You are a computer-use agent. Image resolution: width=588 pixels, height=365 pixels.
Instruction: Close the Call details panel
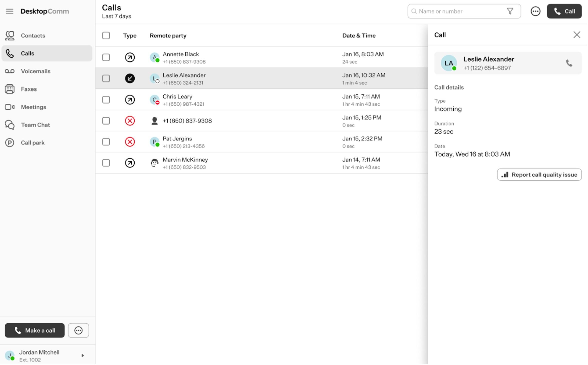(576, 35)
